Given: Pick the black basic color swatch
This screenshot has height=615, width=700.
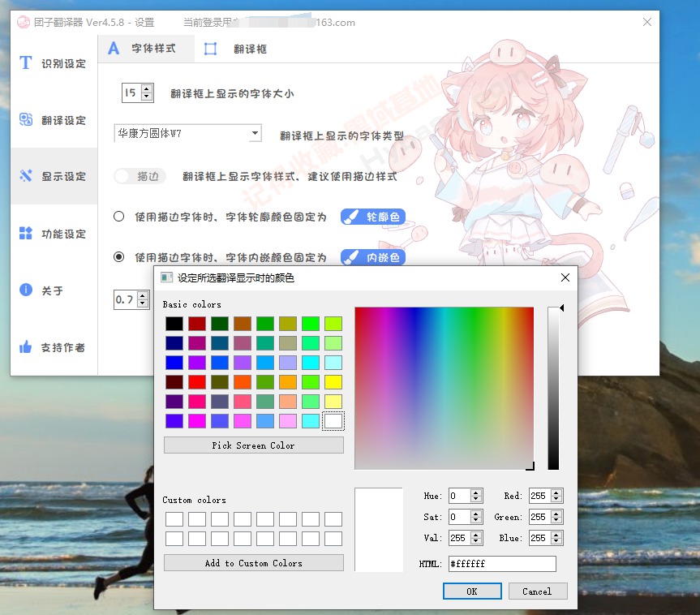Looking at the screenshot, I should click(174, 324).
